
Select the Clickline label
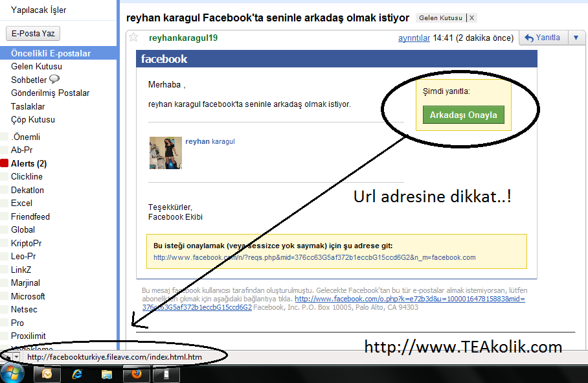click(x=27, y=177)
